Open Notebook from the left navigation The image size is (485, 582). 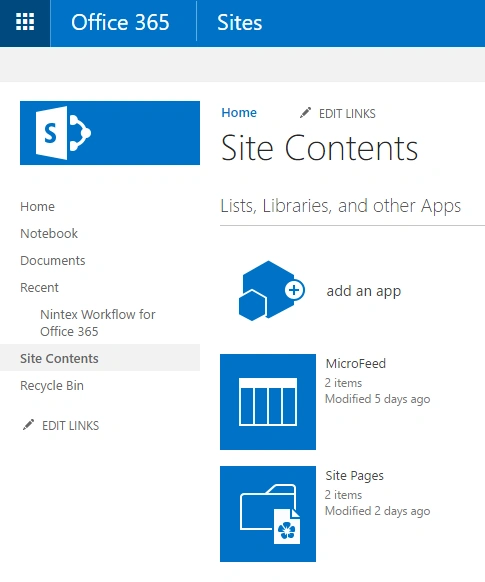(49, 233)
